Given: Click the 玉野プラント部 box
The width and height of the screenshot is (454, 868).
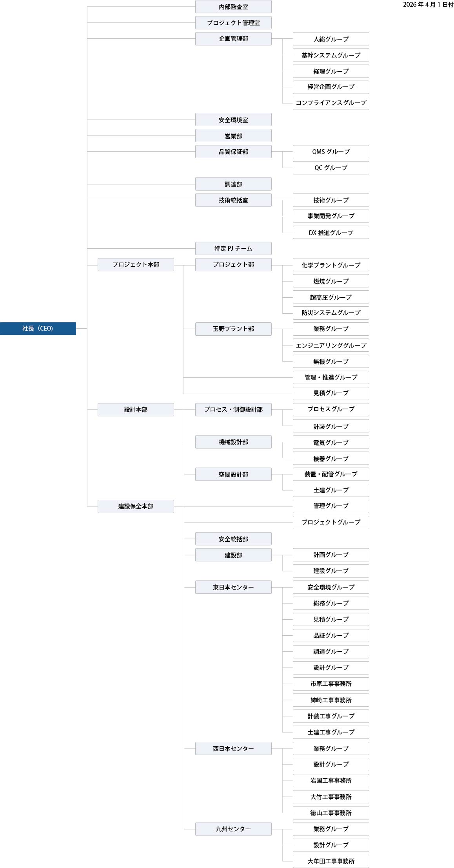Looking at the screenshot, I should pyautogui.click(x=233, y=329).
